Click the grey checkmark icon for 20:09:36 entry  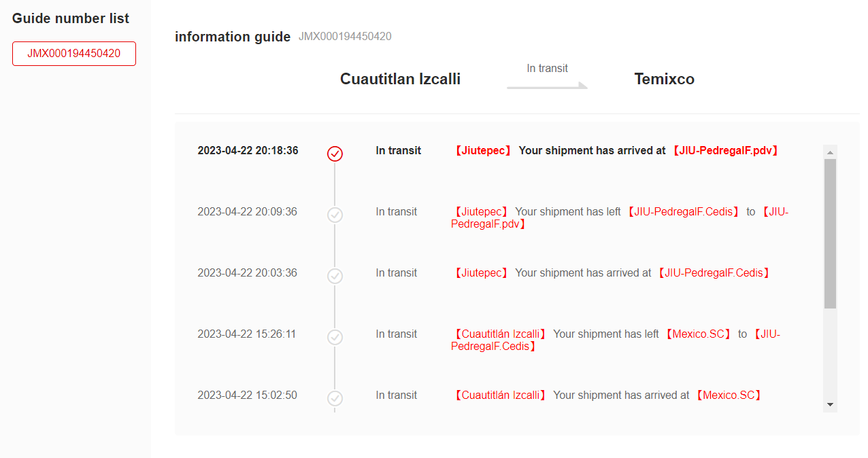(x=335, y=215)
